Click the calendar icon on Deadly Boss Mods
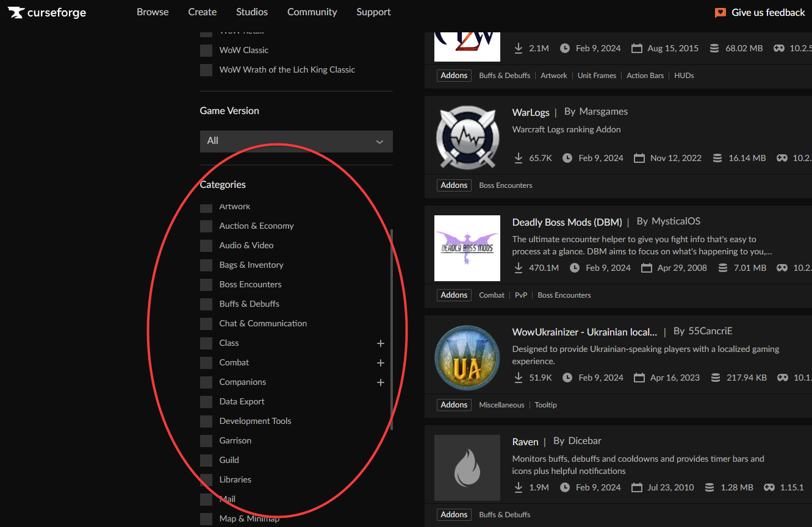This screenshot has height=527, width=812. tap(647, 268)
